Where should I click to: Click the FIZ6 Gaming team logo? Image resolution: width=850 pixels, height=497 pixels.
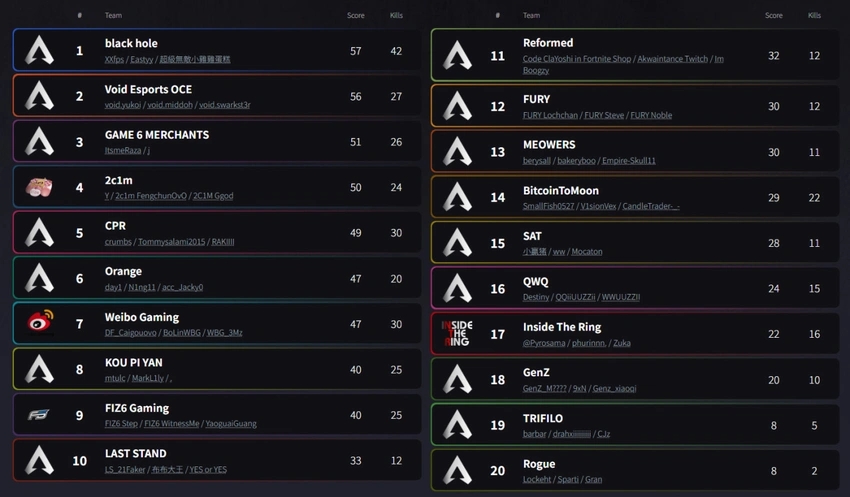coord(38,415)
